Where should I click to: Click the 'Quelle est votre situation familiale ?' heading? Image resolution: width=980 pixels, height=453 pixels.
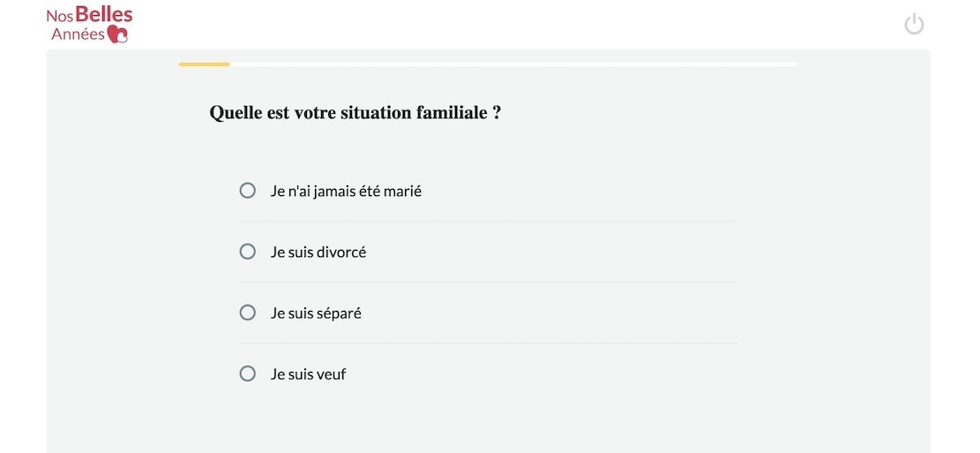[355, 113]
